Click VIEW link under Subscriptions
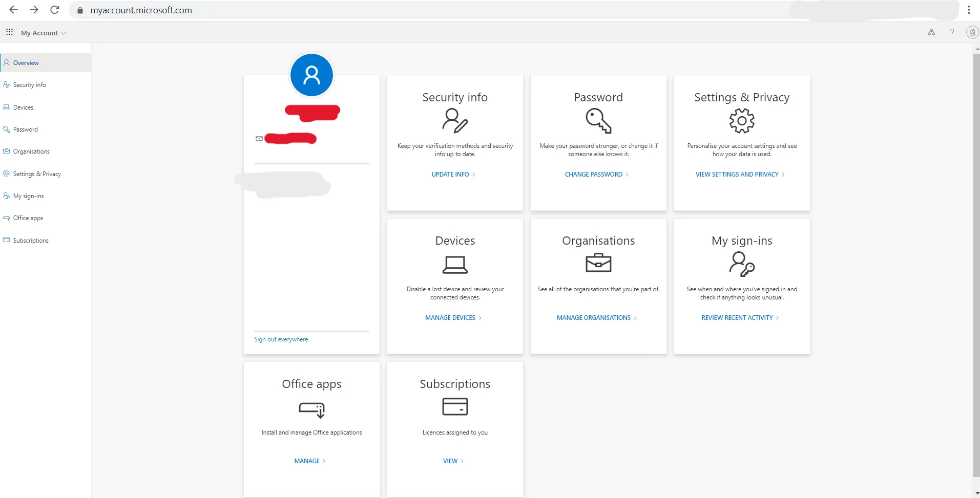 (x=453, y=461)
